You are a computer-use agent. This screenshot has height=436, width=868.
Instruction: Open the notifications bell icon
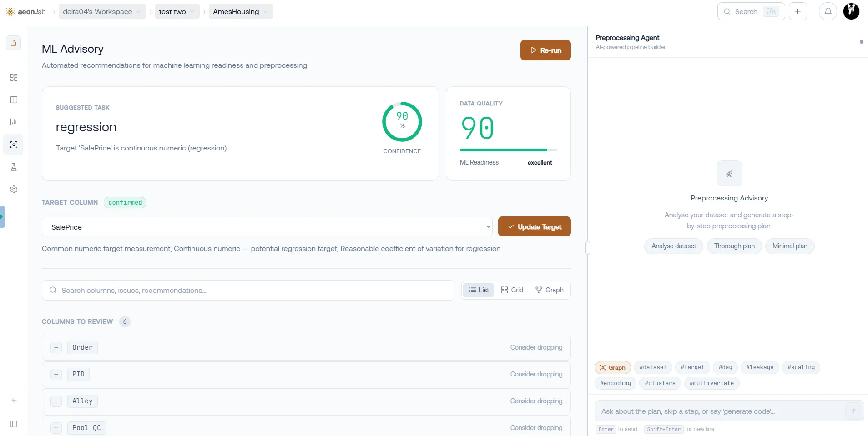pyautogui.click(x=828, y=12)
